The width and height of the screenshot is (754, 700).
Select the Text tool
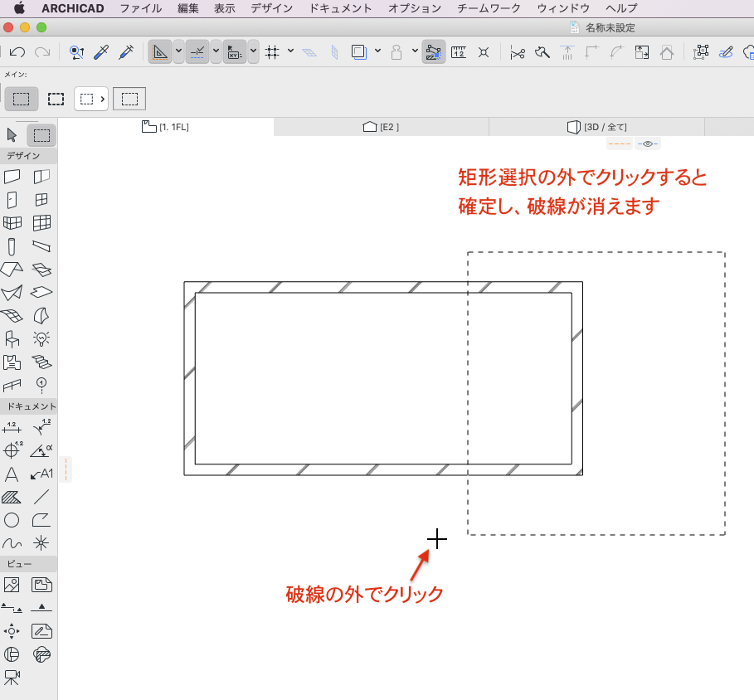point(12,474)
